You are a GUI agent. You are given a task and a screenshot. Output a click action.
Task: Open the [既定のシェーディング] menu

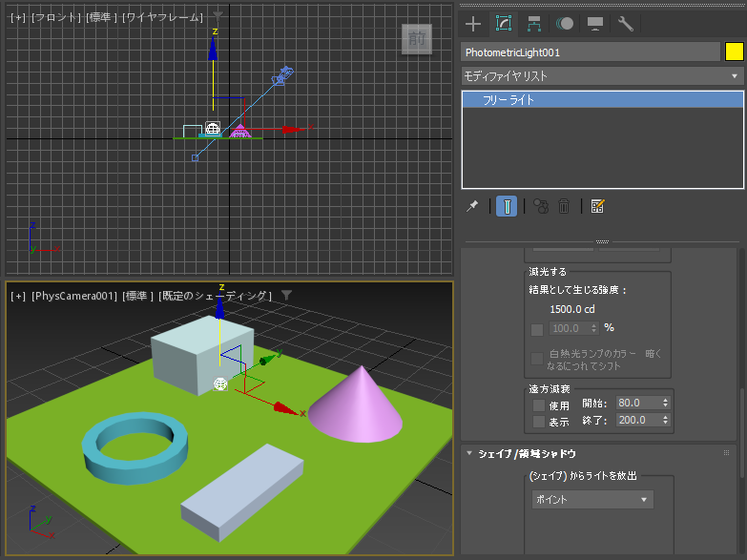click(215, 296)
